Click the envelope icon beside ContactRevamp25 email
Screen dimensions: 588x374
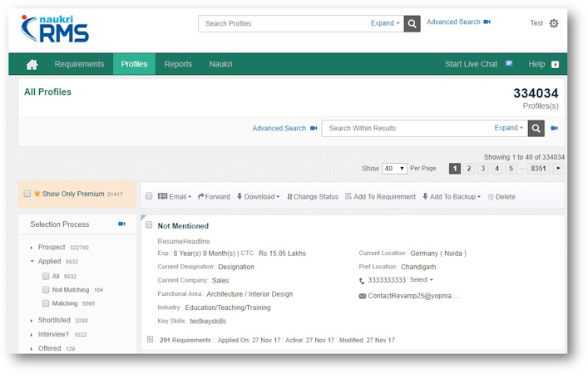point(363,296)
